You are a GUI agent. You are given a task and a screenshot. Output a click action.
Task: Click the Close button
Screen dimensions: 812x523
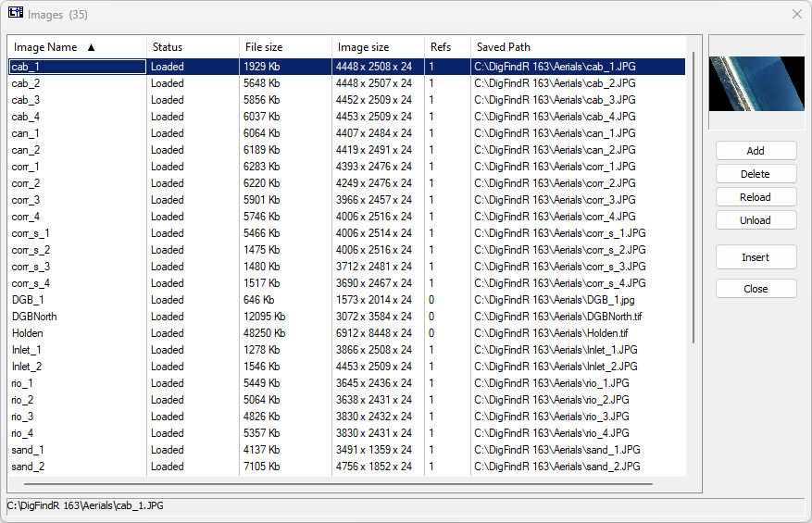click(x=756, y=289)
